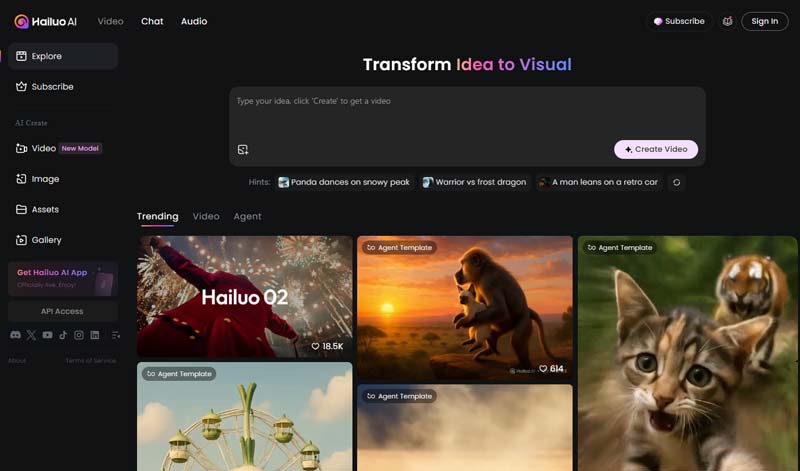
Task: Refresh the prompt hints
Action: [x=677, y=182]
